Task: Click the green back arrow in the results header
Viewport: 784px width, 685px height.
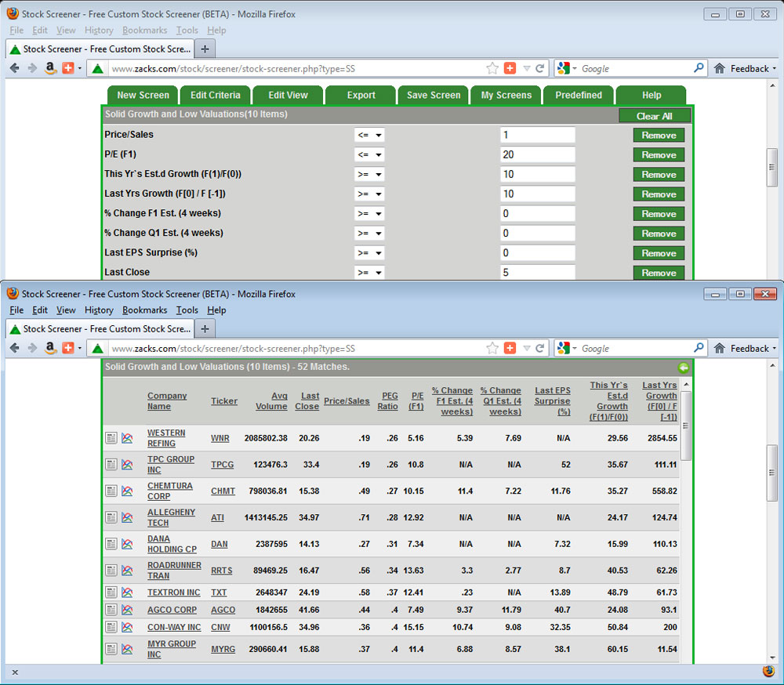Action: point(683,368)
